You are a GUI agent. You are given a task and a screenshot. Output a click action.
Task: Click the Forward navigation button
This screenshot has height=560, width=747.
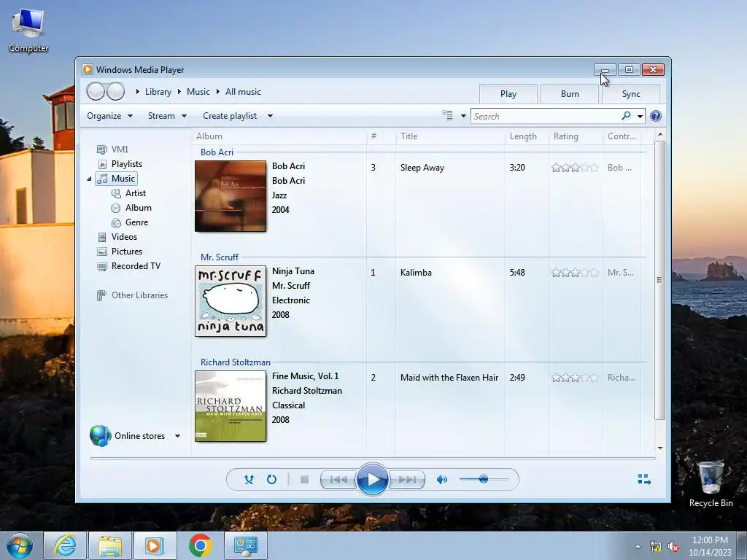(115, 91)
